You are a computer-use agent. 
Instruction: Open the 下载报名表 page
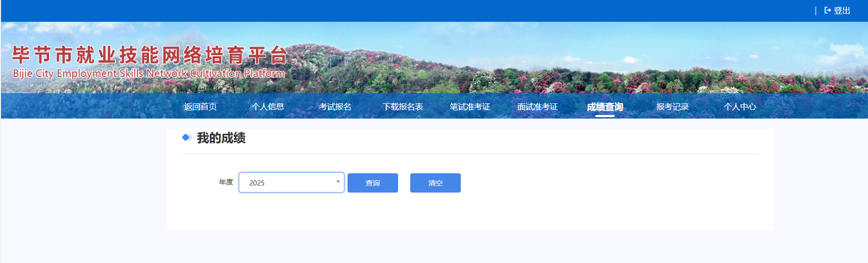pos(403,107)
